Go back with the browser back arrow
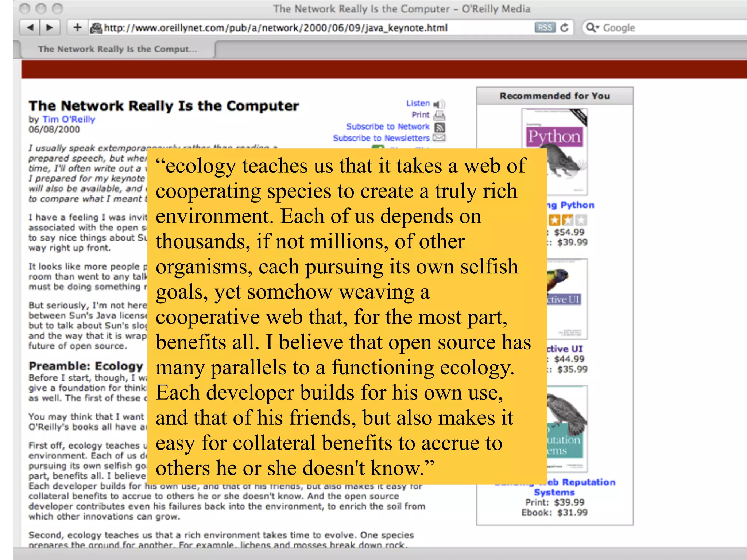The width and height of the screenshot is (747, 560). pos(30,27)
